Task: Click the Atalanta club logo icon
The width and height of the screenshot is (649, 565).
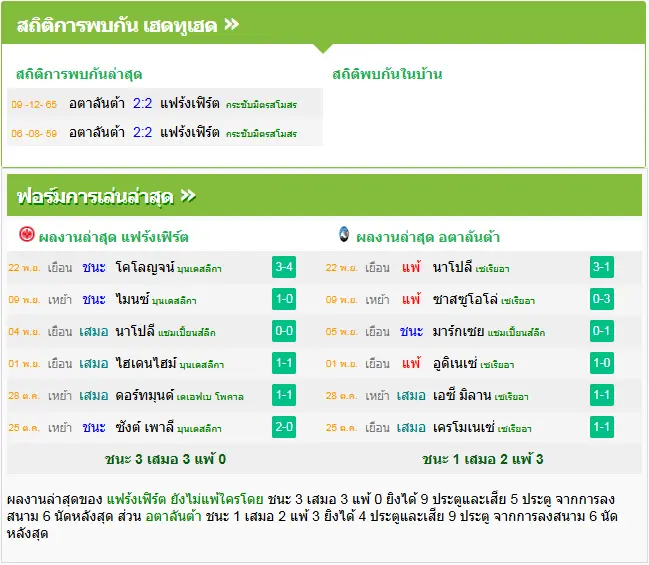Action: point(344,234)
